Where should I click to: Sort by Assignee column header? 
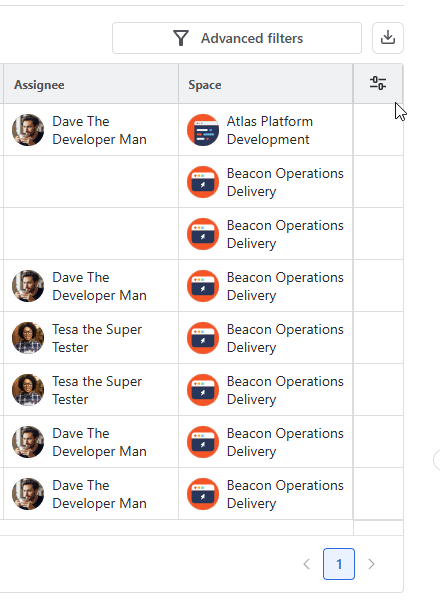click(x=39, y=85)
